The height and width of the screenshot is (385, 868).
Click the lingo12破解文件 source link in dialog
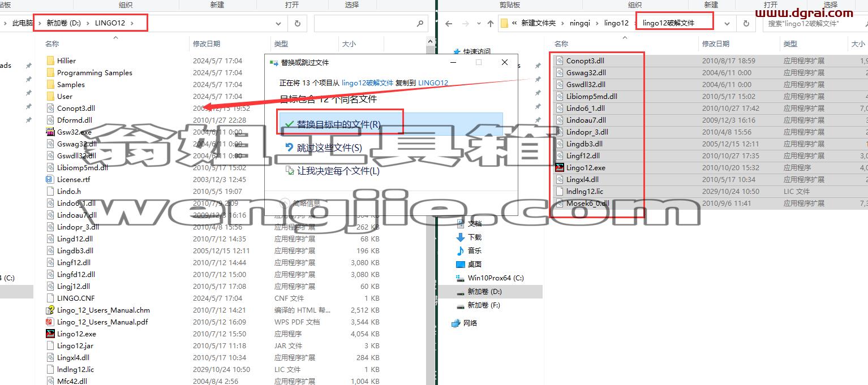(x=367, y=83)
